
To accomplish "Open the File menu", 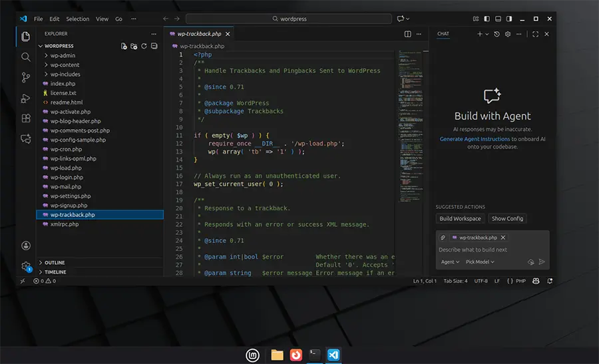I will tap(38, 19).
